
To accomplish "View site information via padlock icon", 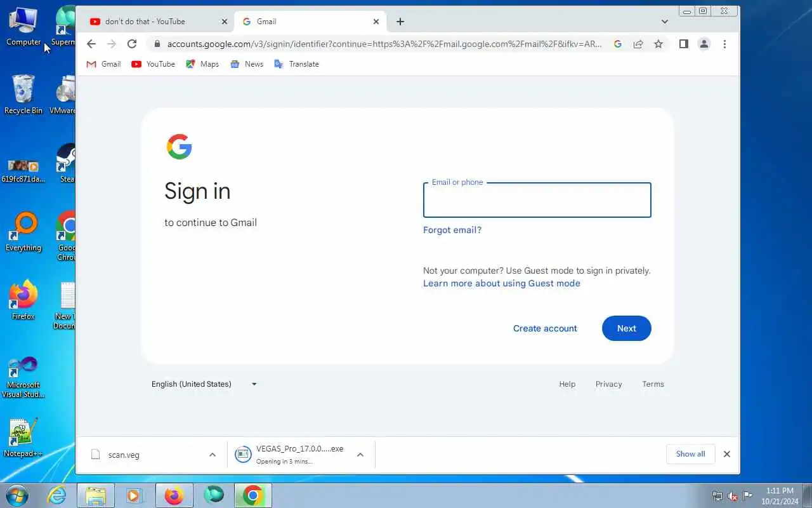I will point(157,44).
